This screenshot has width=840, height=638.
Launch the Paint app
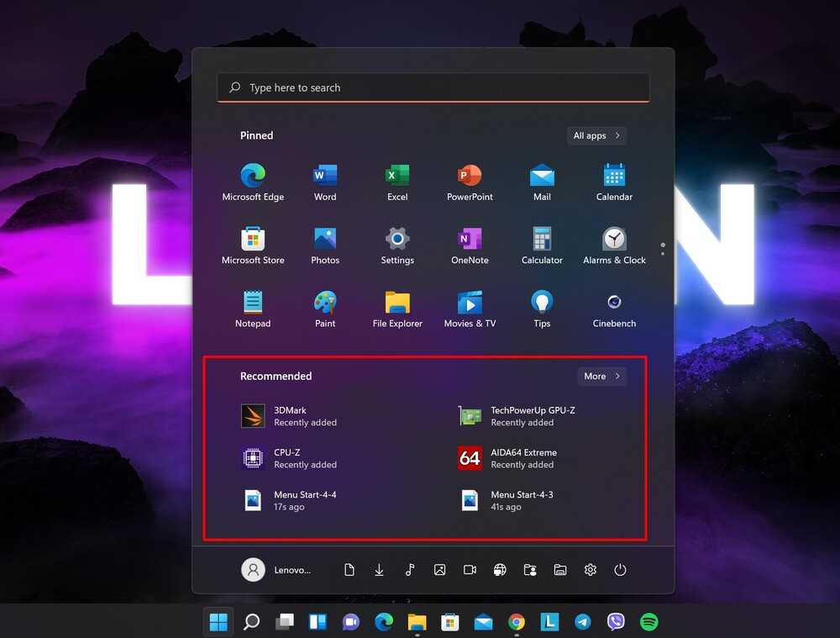tap(325, 303)
